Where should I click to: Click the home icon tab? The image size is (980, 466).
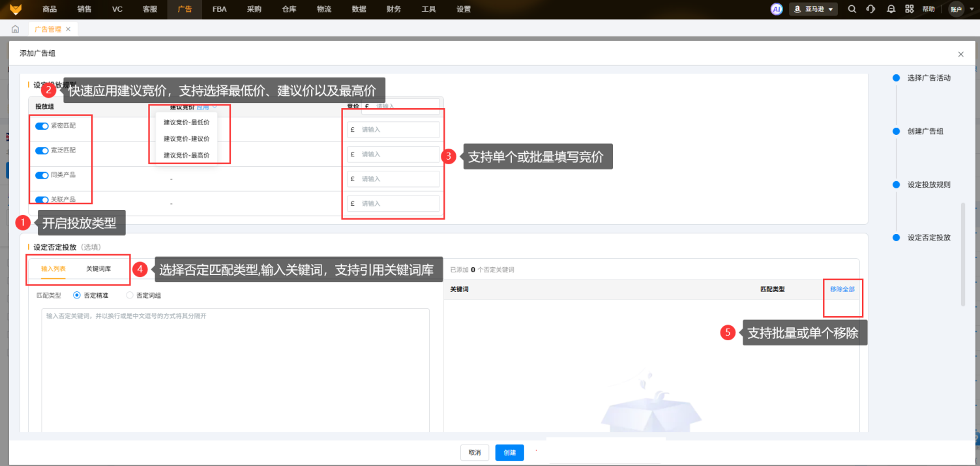[15, 29]
